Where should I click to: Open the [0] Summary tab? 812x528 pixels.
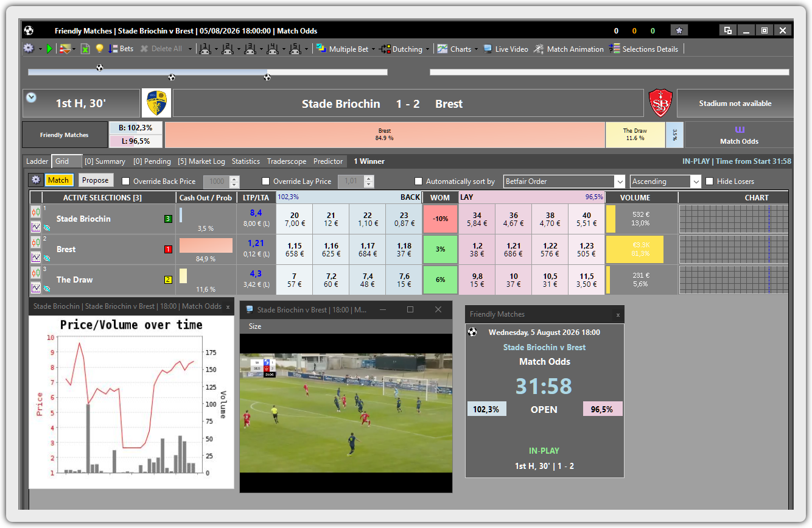coord(105,161)
